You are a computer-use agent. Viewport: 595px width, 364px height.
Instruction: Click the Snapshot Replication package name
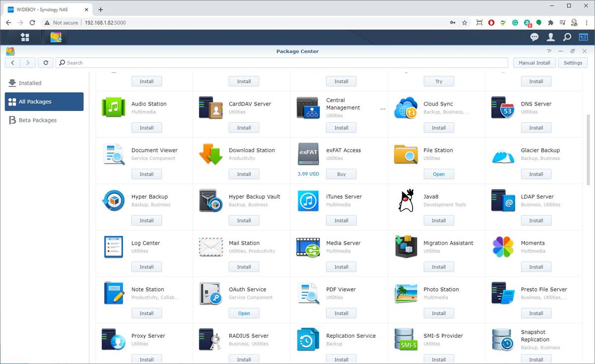coord(535,336)
